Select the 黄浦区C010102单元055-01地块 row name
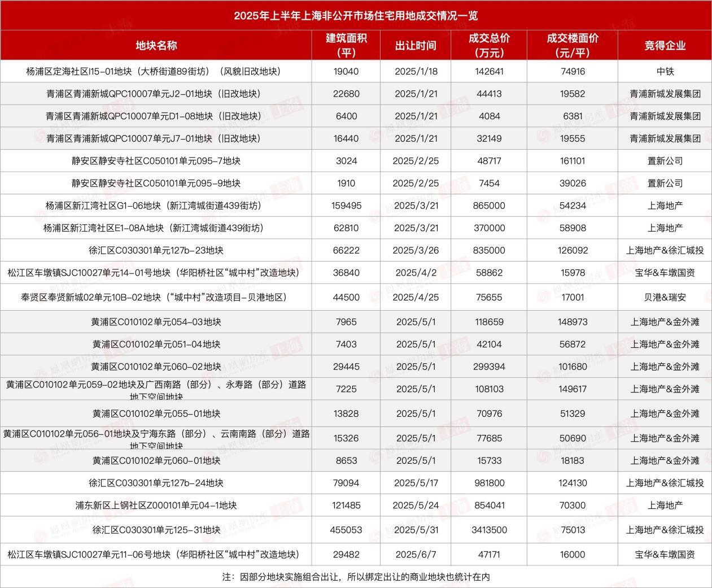The image size is (712, 588). pos(156,414)
